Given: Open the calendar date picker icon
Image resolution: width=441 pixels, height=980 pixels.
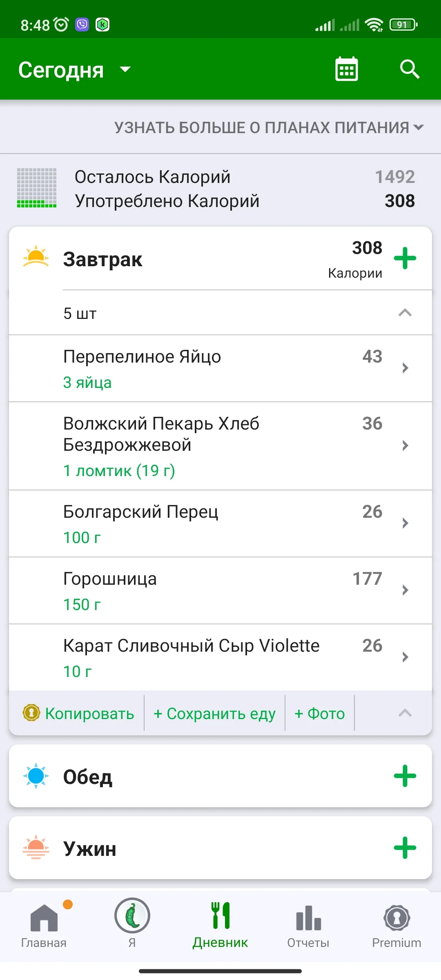Looking at the screenshot, I should tap(346, 69).
